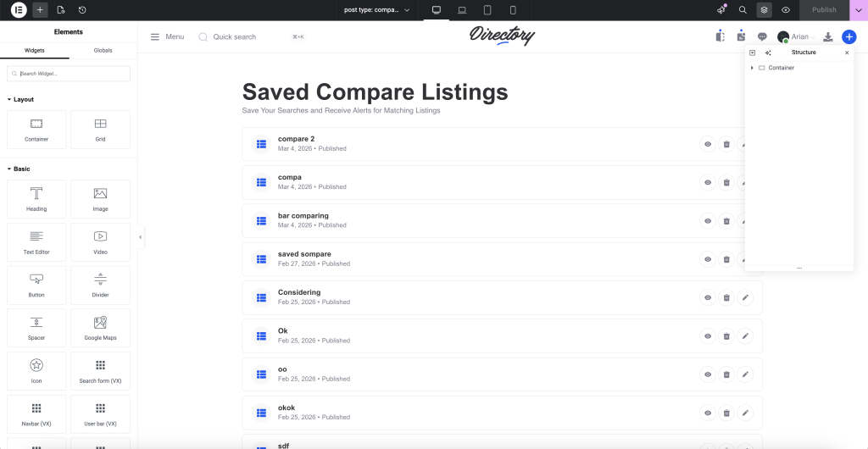The width and height of the screenshot is (868, 449).
Task: Open Publish options dropdown arrow
Action: click(x=858, y=10)
